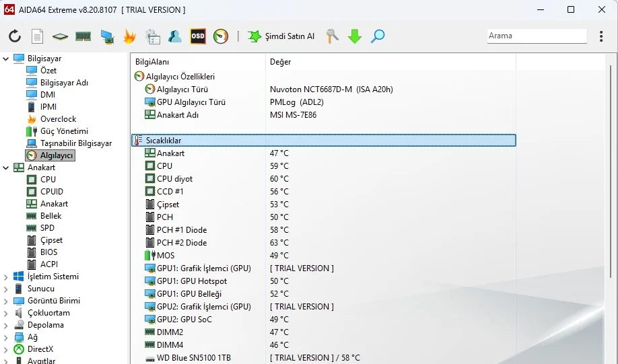Expand the Görüntü Birimi node

[x=5, y=301]
